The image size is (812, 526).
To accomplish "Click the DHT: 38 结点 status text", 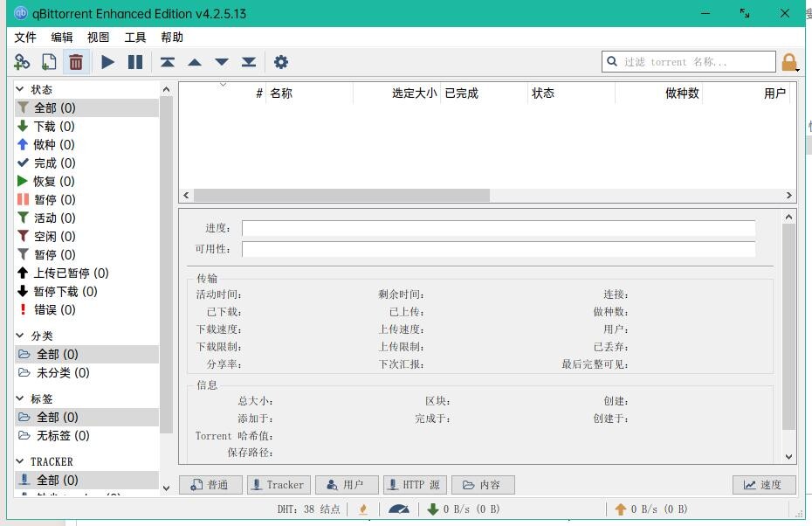I will (x=308, y=509).
